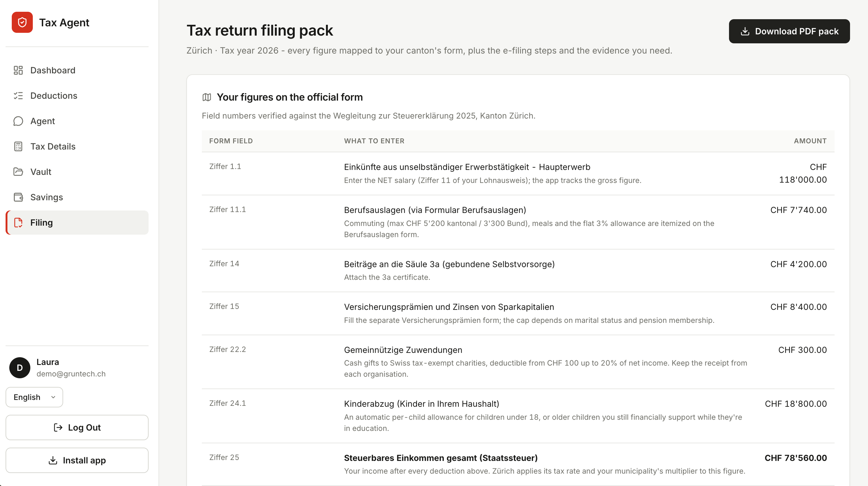Click the Deductions checklist icon
The height and width of the screenshot is (486, 868).
click(x=18, y=96)
